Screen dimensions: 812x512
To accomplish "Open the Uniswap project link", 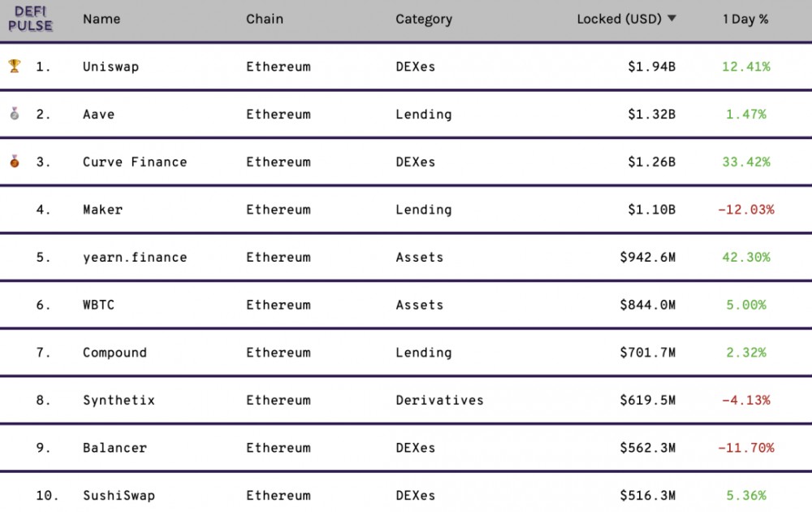I will [x=110, y=67].
